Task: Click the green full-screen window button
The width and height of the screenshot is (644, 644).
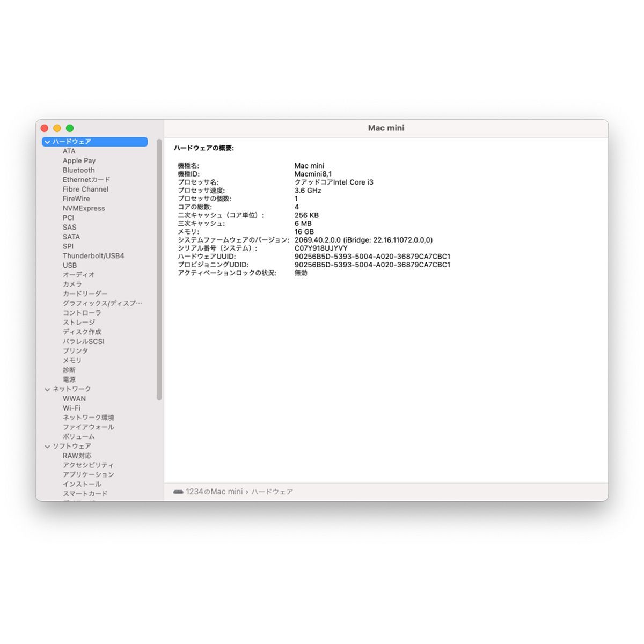Action: 70,128
